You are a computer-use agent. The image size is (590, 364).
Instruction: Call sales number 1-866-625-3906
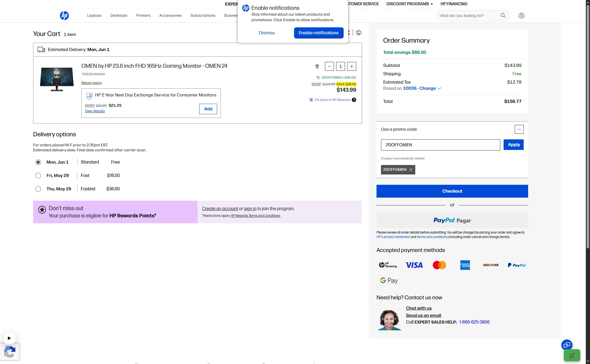(x=474, y=322)
